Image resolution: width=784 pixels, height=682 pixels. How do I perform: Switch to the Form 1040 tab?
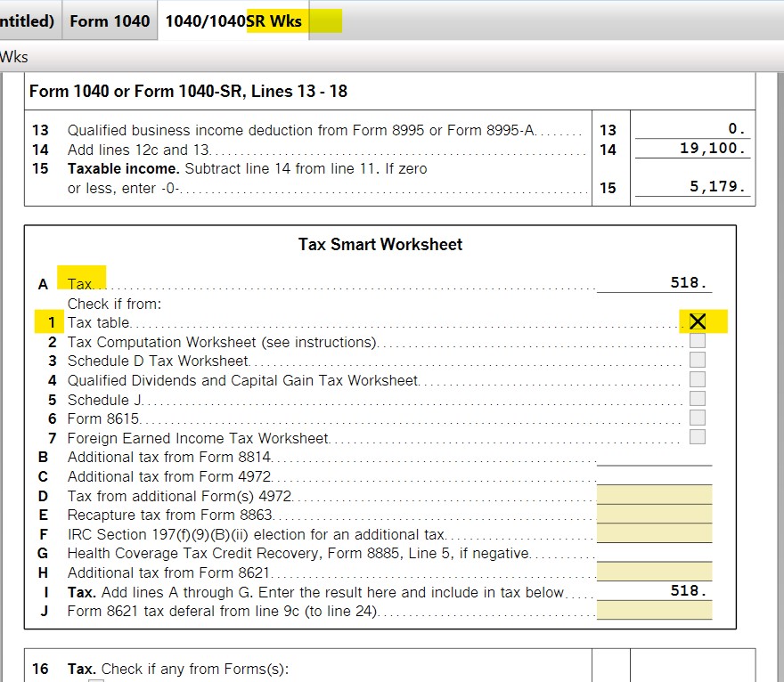pyautogui.click(x=110, y=20)
